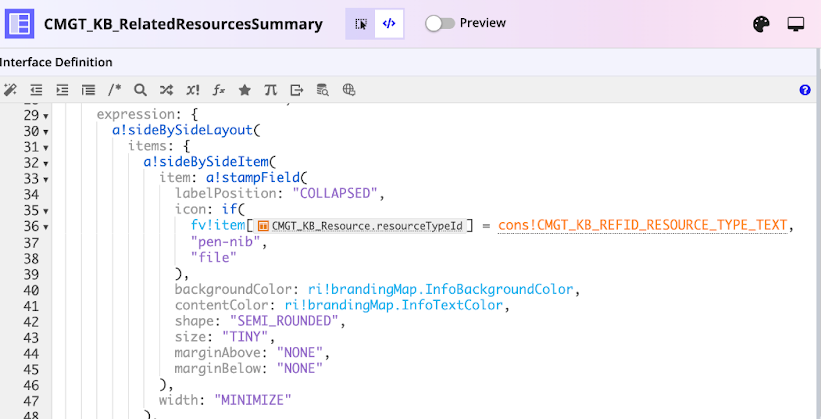Open the color palette theme icon
This screenshot has width=821, height=419.
pos(761,24)
